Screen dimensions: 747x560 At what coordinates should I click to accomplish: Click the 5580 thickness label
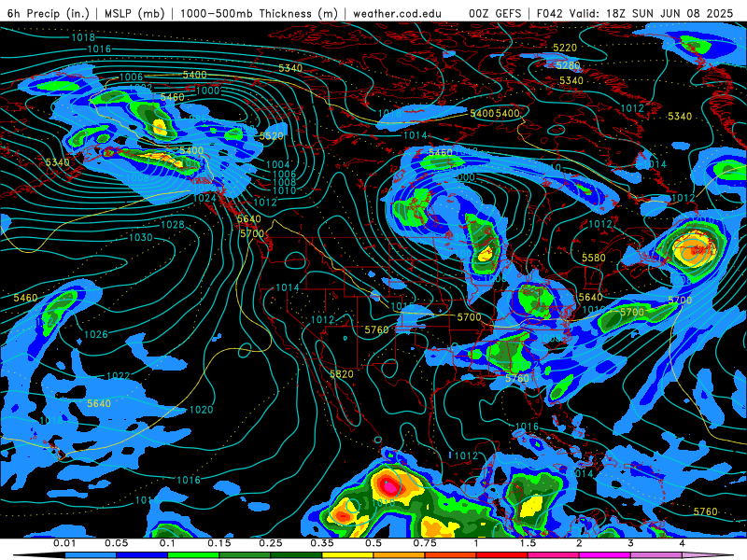coord(594,258)
